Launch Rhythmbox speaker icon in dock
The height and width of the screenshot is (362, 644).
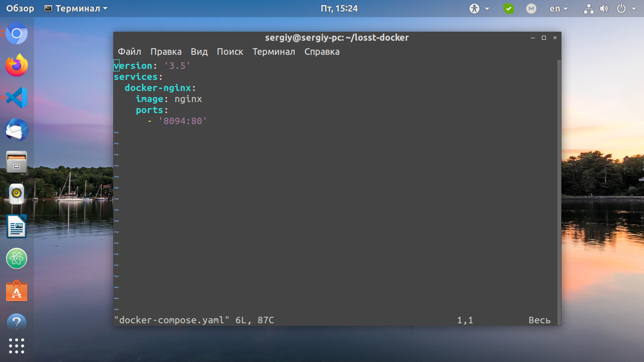(17, 194)
